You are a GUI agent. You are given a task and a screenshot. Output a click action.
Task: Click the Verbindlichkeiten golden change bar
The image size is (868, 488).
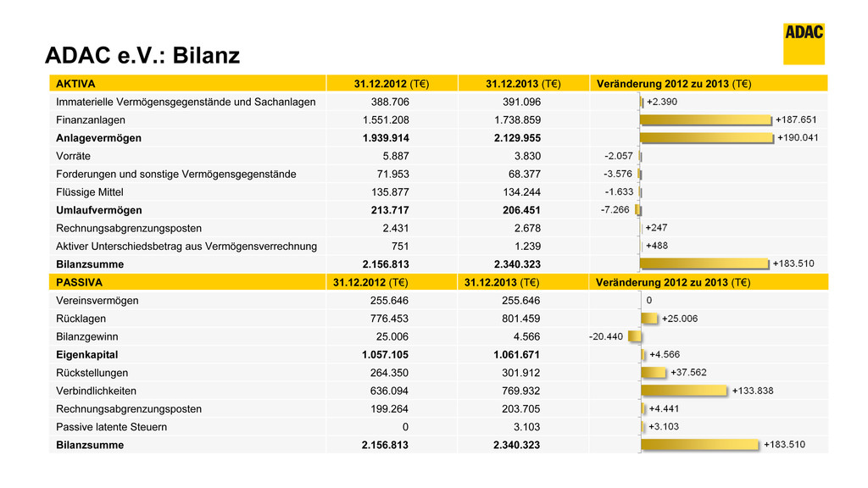684,391
